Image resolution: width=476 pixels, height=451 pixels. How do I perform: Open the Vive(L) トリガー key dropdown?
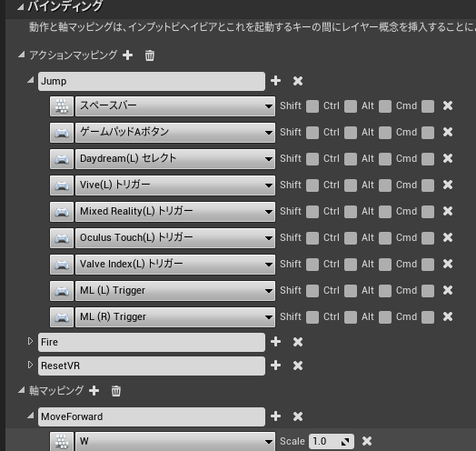click(175, 185)
